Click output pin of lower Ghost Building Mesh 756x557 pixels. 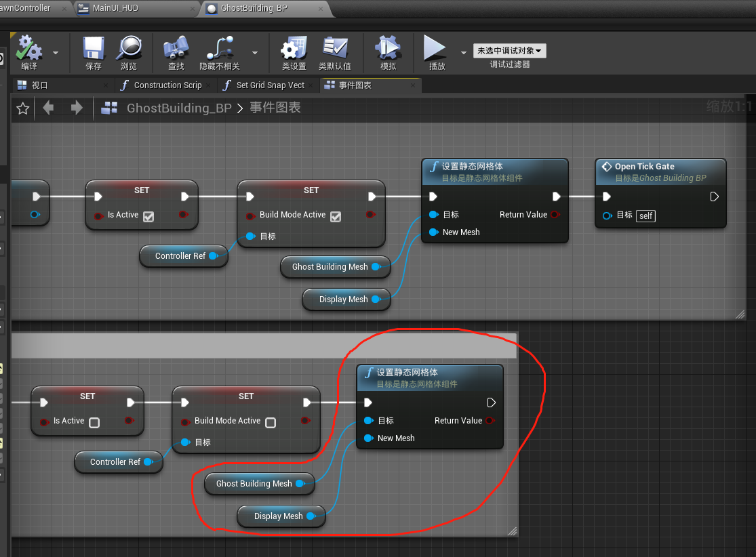[300, 483]
